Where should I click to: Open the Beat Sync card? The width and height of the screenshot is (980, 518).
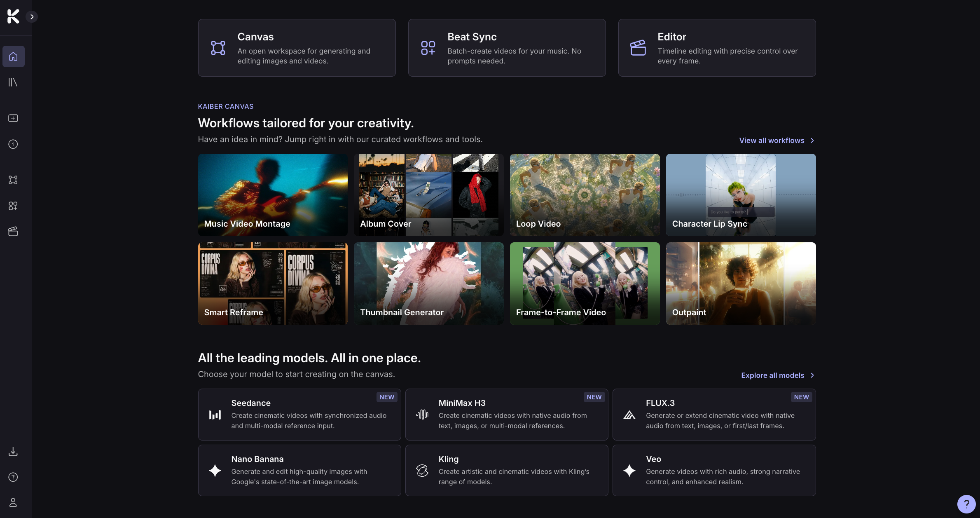click(507, 48)
